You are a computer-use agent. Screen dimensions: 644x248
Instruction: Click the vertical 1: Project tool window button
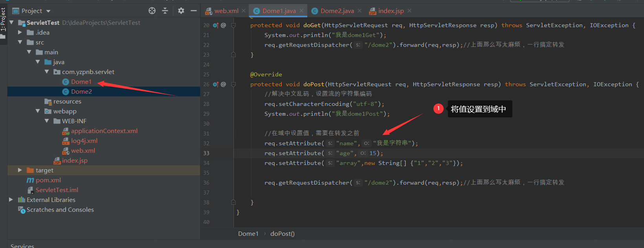point(3,20)
